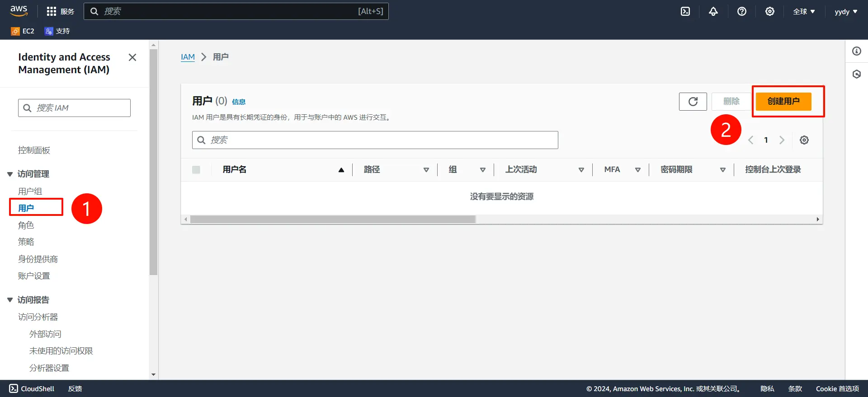Open the yydy account dropdown
This screenshot has width=868, height=397.
[x=846, y=11]
